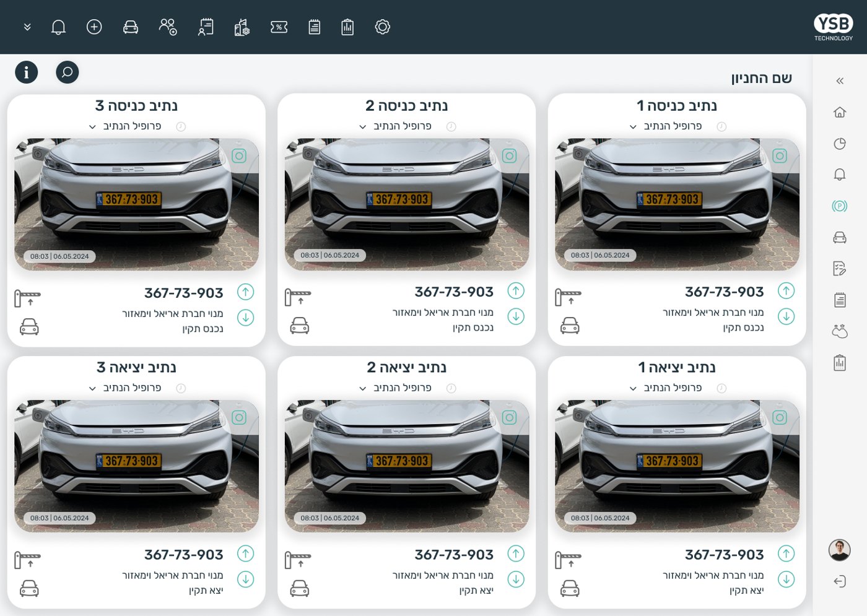This screenshot has height=616, width=867.
Task: Click down arrow button in נתיב יציאה 2 card
Action: coord(516,579)
